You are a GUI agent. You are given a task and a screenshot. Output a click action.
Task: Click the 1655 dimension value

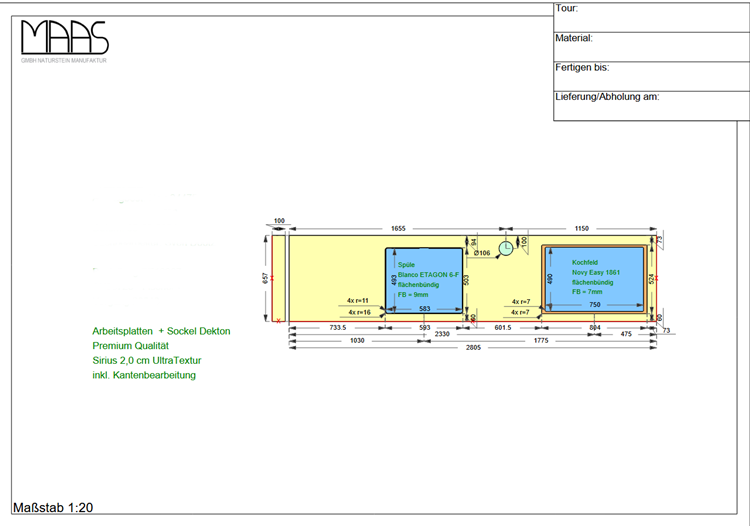tap(398, 229)
